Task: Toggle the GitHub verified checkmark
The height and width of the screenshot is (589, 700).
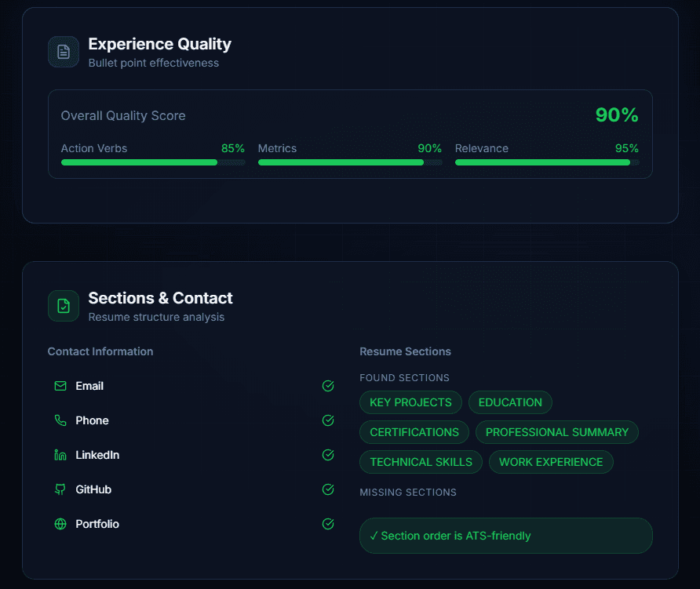Action: (328, 489)
